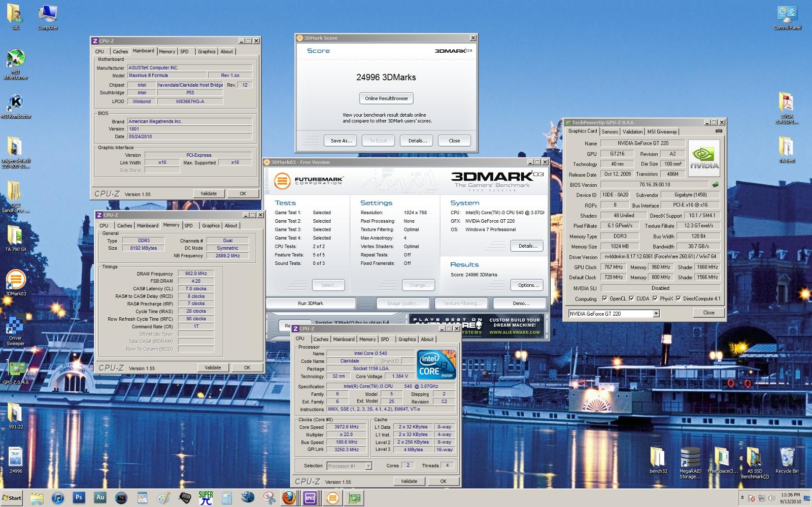Screen dimensions: 812x507
Task: Open Windows Explorer from taskbar
Action: click(x=37, y=498)
